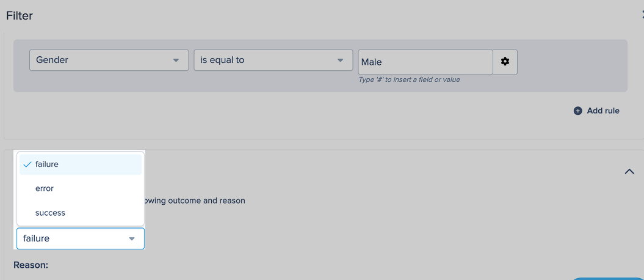The image size is (644, 280).
Task: Click the arrow on 'is equal to' selector
Action: (340, 61)
